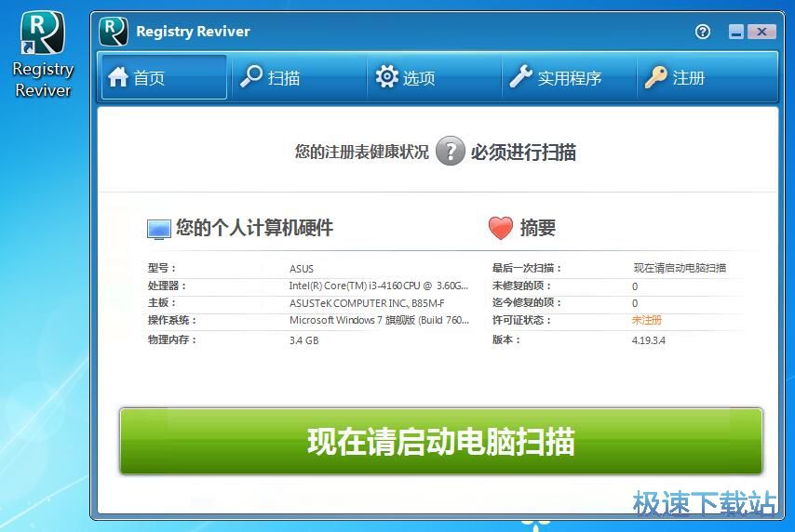The image size is (795, 532).
Task: Select the version number 4.19.3.4
Action: point(649,340)
